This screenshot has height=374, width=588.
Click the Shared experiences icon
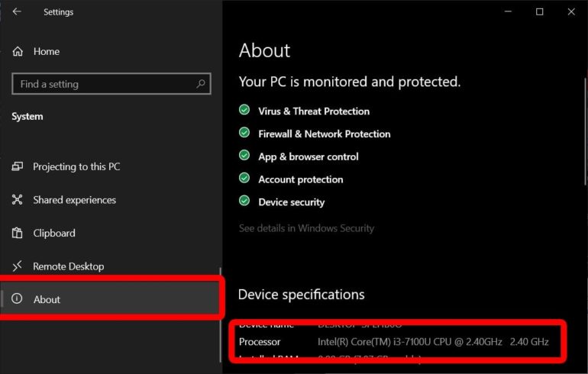point(18,200)
